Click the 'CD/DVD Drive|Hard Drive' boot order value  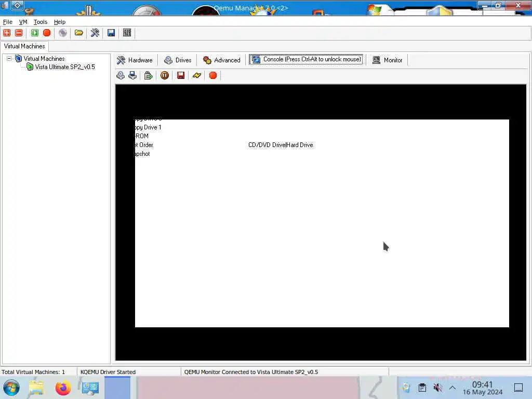pyautogui.click(x=281, y=145)
